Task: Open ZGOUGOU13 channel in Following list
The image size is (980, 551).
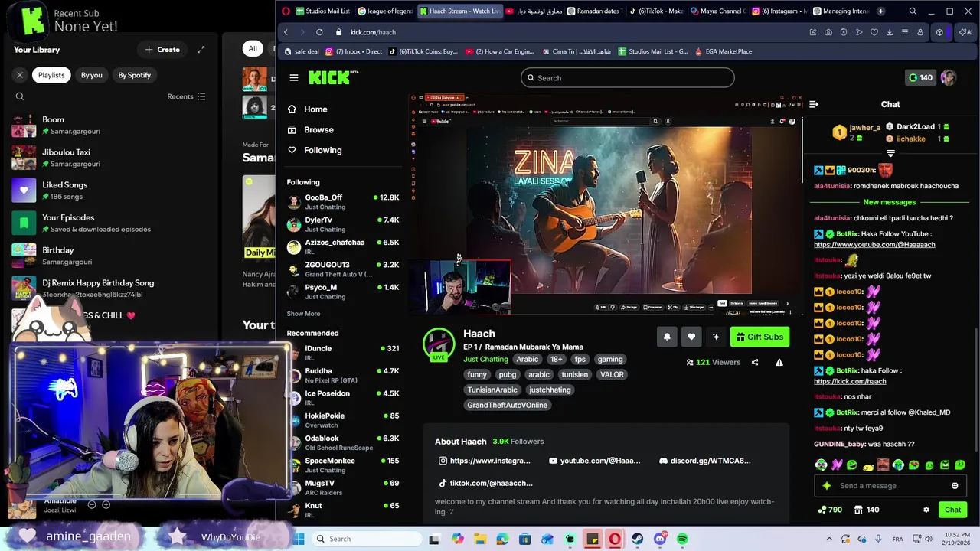Action: pyautogui.click(x=343, y=269)
